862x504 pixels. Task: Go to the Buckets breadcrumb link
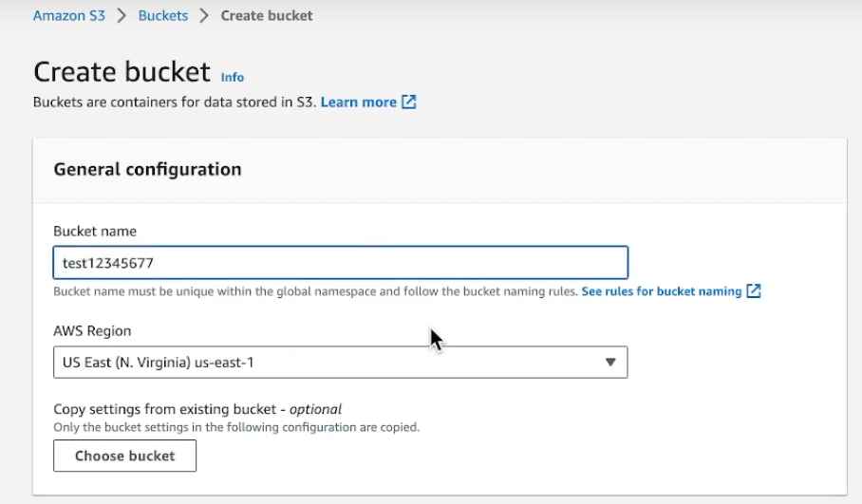162,15
